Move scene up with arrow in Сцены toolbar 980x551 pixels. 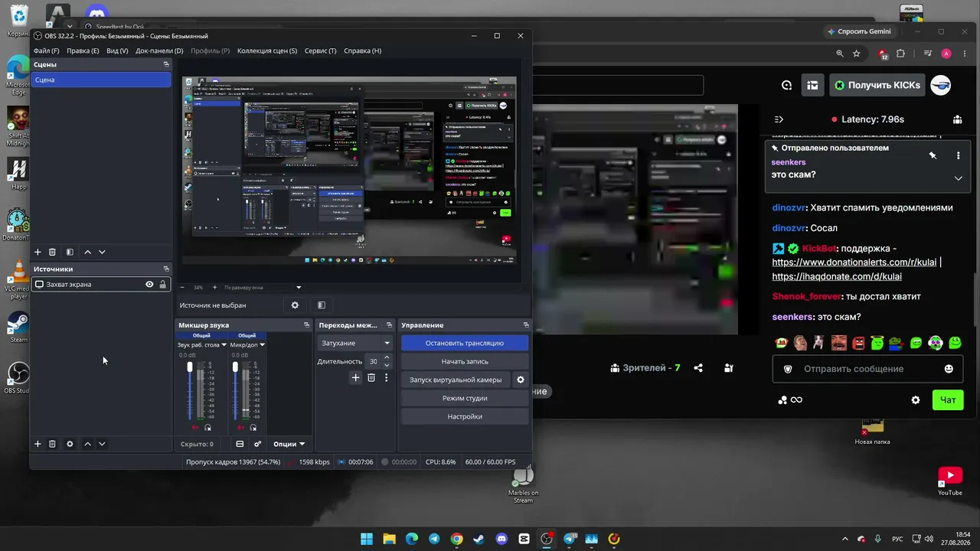[87, 252]
